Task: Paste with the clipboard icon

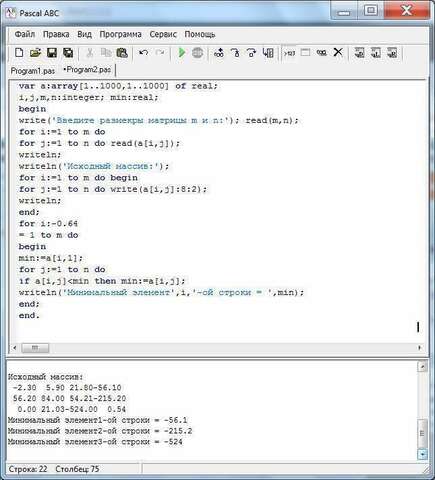Action: (122, 53)
